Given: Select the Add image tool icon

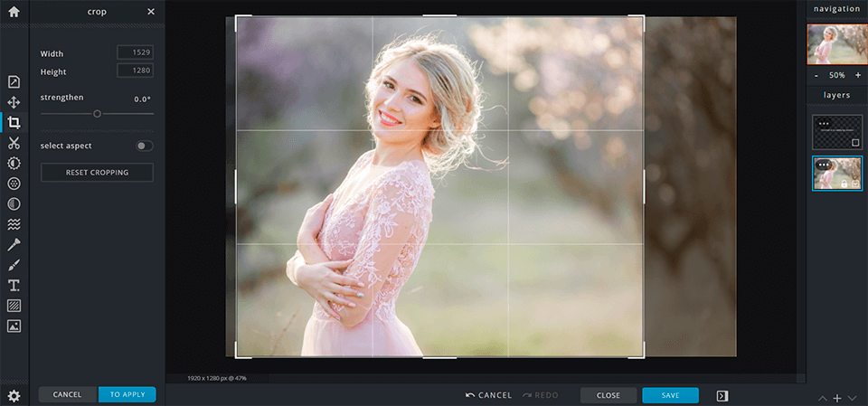Looking at the screenshot, I should tap(14, 326).
